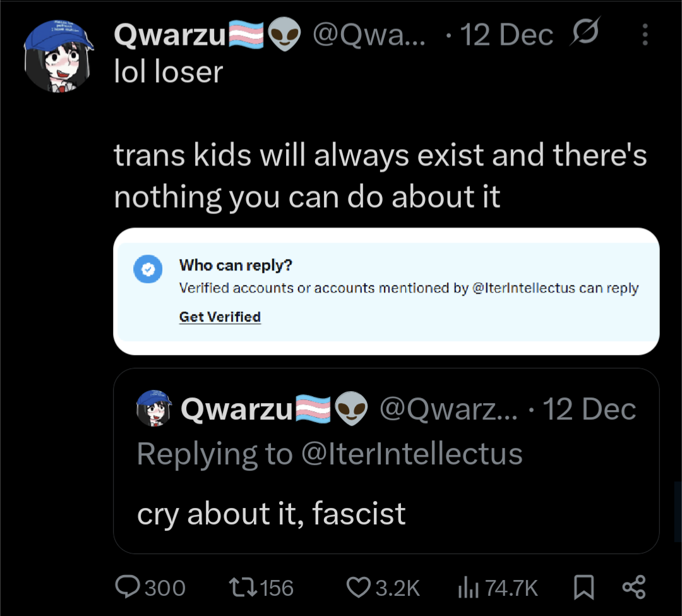Tap the quoted tweet's 12 Dec date

click(589, 409)
